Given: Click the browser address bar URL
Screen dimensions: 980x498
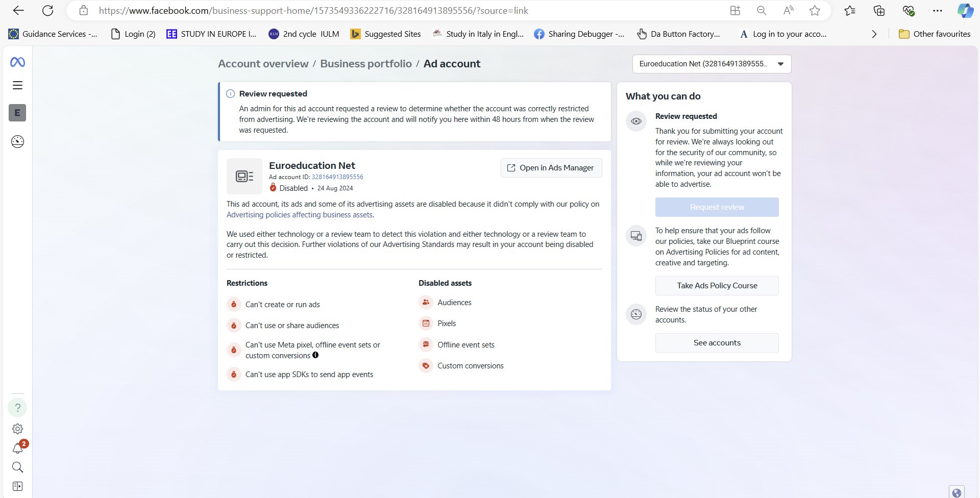Looking at the screenshot, I should 313,11.
